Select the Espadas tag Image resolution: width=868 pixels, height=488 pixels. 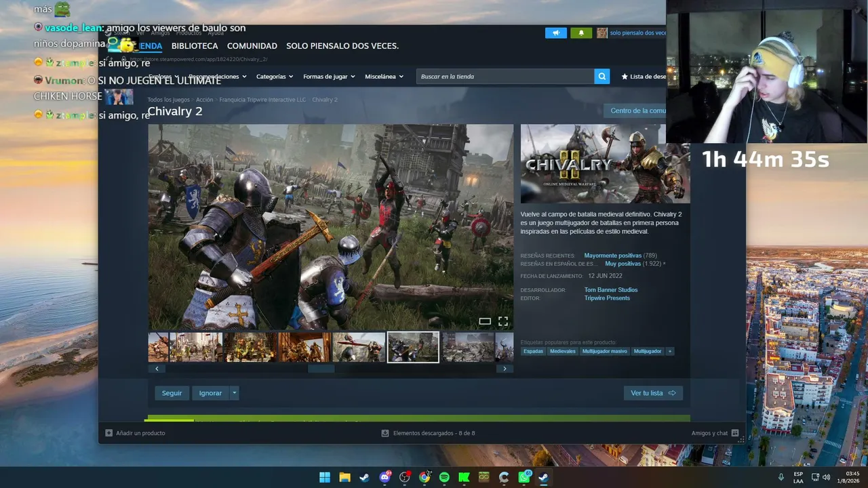533,351
